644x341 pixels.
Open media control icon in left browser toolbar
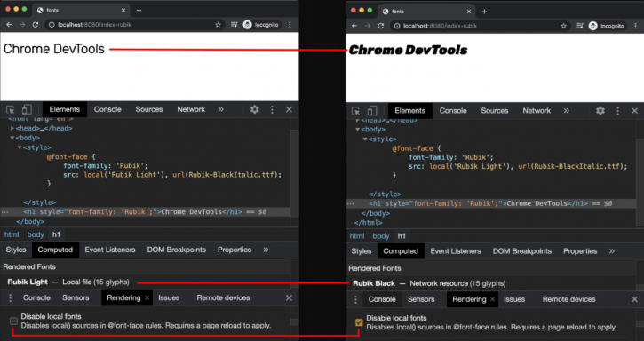pos(235,25)
